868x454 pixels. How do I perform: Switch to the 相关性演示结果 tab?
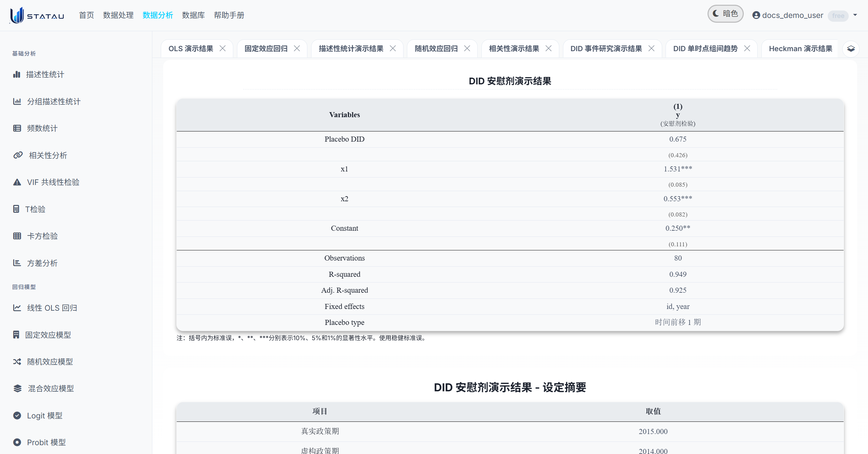(x=514, y=48)
